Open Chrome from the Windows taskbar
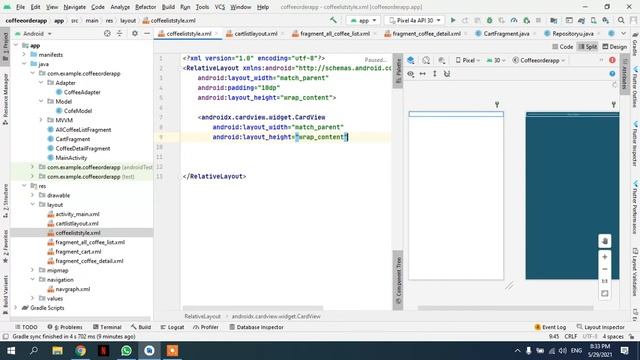 (x=80, y=351)
